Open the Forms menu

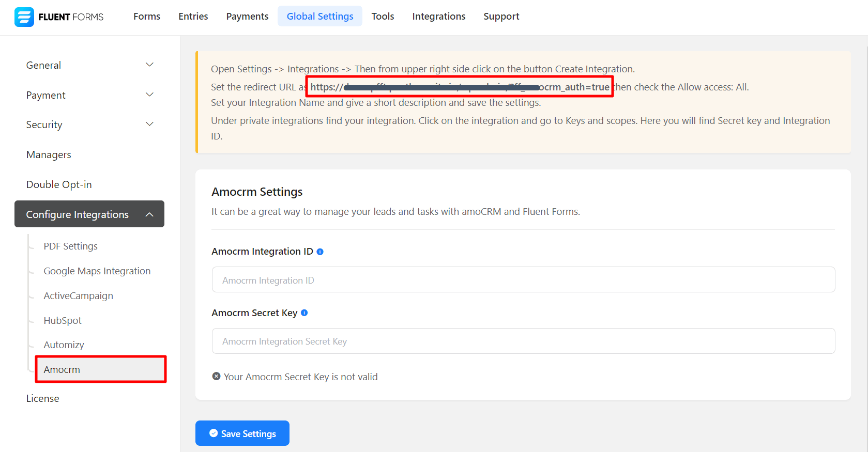[147, 17]
